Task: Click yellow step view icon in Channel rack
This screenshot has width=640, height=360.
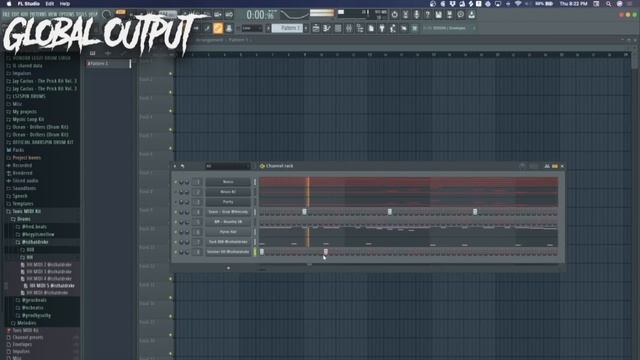Action: tap(555, 166)
